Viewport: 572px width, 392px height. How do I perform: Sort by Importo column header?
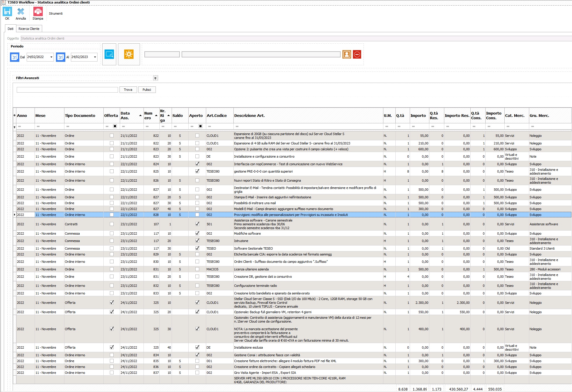[419, 116]
